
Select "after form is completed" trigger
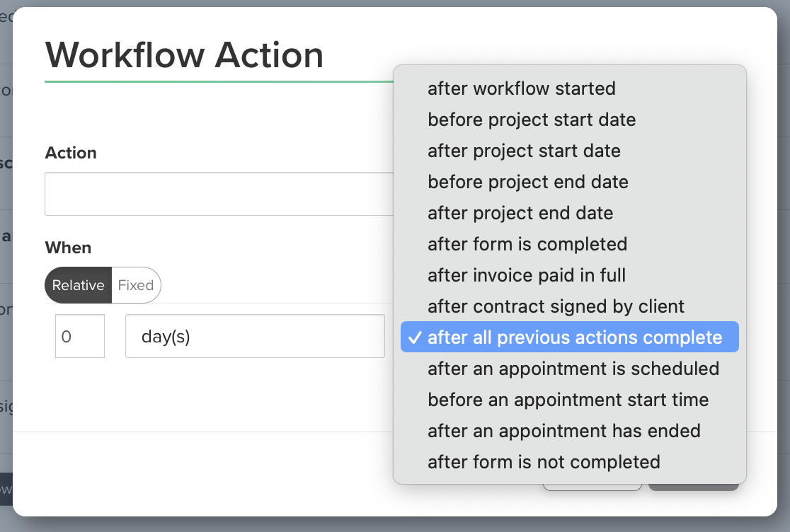pyautogui.click(x=527, y=244)
